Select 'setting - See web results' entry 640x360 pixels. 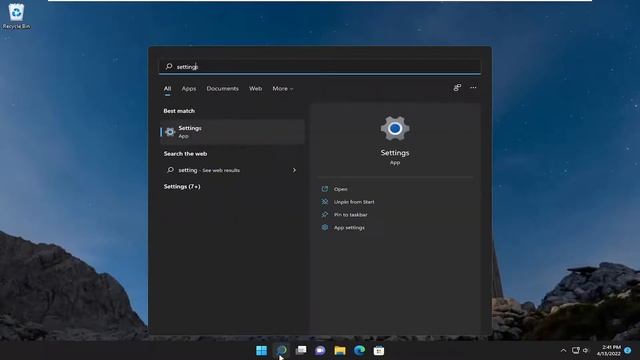233,170
